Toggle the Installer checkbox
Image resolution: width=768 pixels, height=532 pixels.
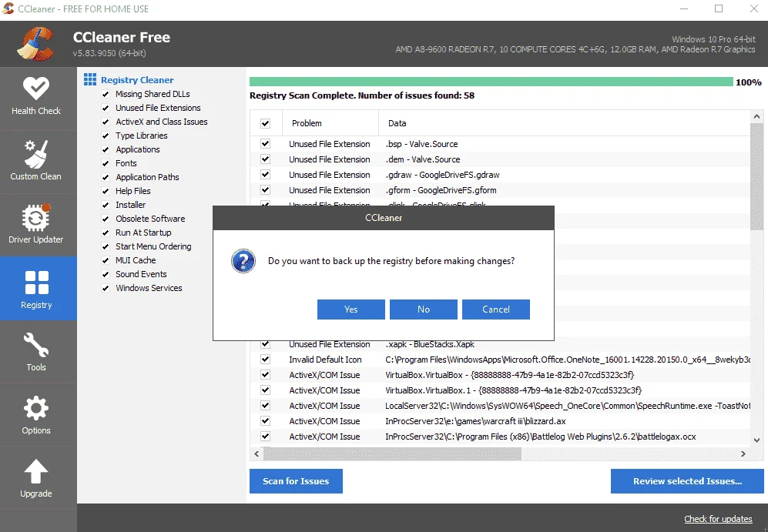[106, 205]
